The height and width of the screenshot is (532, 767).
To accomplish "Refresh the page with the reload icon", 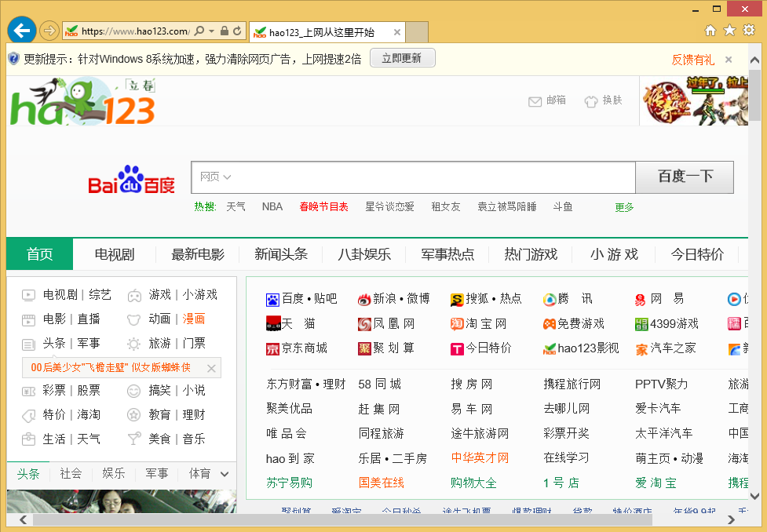I will 237,31.
